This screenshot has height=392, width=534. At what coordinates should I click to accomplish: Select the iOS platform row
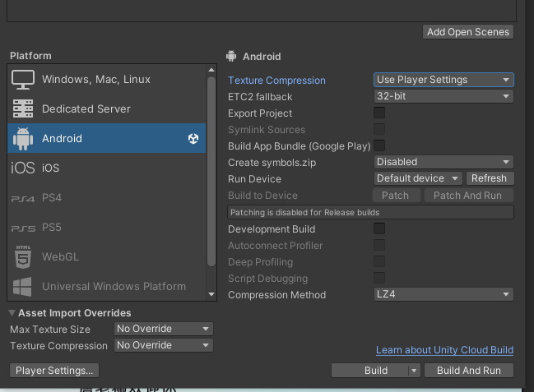coord(107,168)
